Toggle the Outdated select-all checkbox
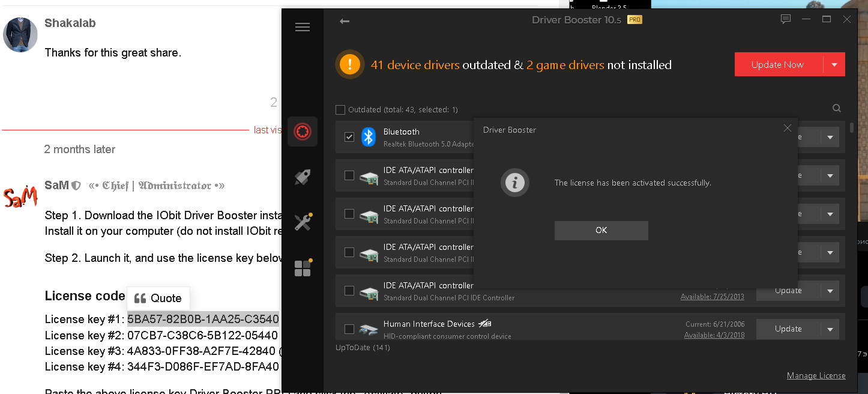Image resolution: width=868 pixels, height=394 pixels. click(340, 110)
